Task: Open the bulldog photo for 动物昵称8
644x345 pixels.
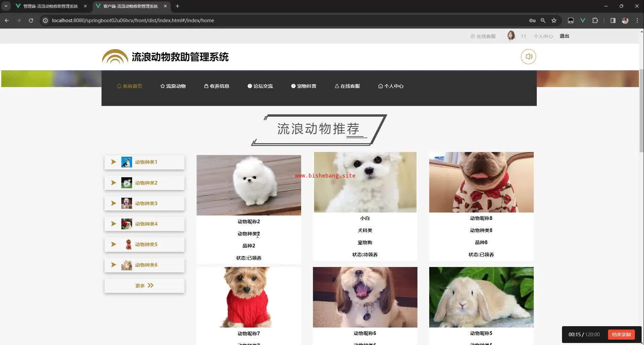Action: (481, 182)
